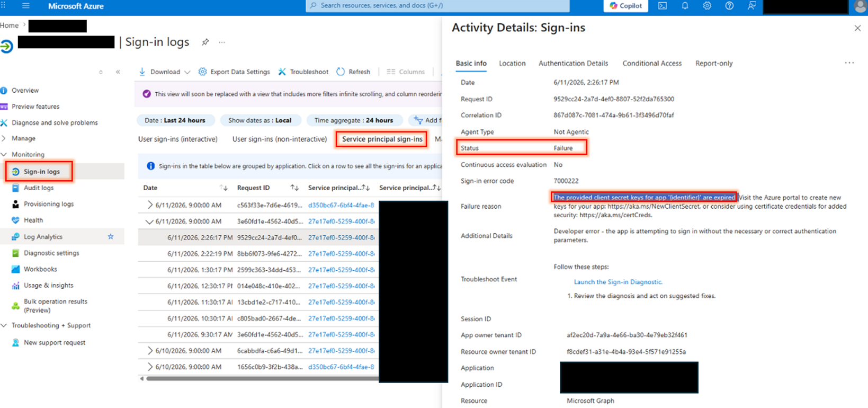Switch to the Report-only tab
Viewport: 868px width, 408px height.
tap(714, 64)
